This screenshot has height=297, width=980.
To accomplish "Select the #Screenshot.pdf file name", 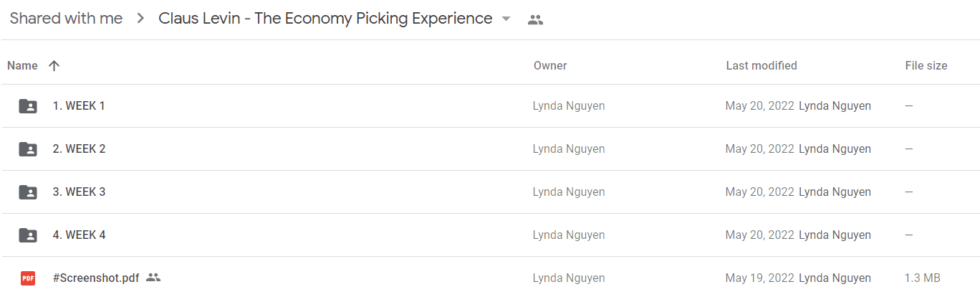I will pos(96,278).
